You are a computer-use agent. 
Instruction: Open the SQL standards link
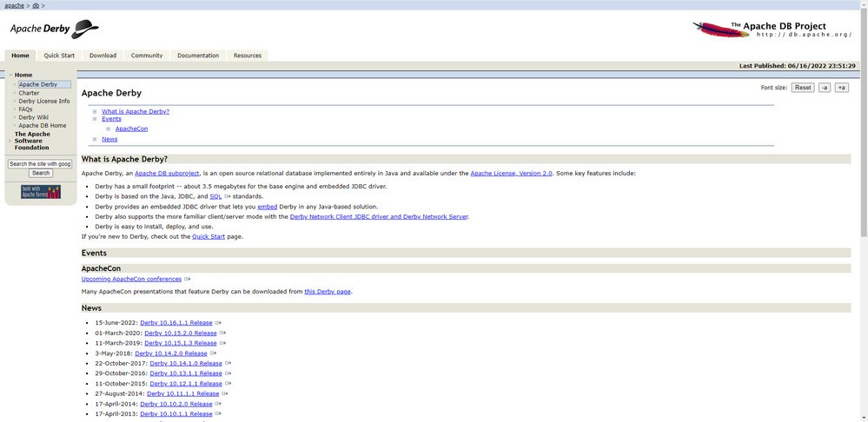(x=215, y=196)
